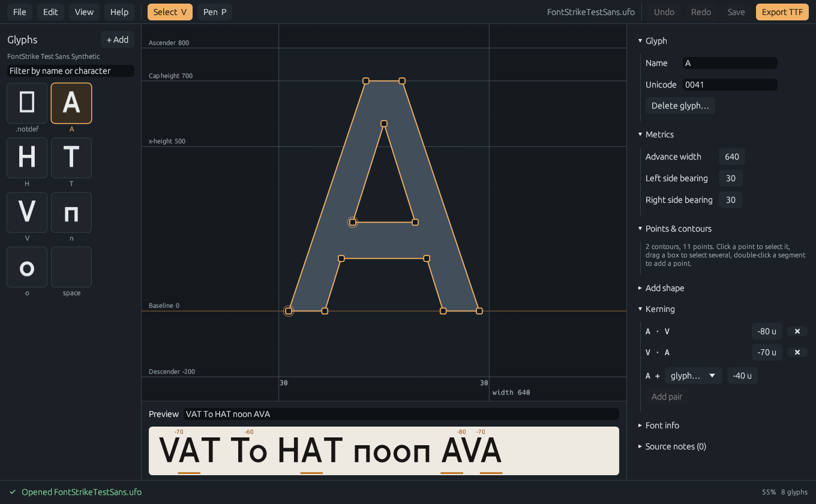Open the kerning glyph dropdown
Screen dimensions: 816x504
click(x=694, y=376)
